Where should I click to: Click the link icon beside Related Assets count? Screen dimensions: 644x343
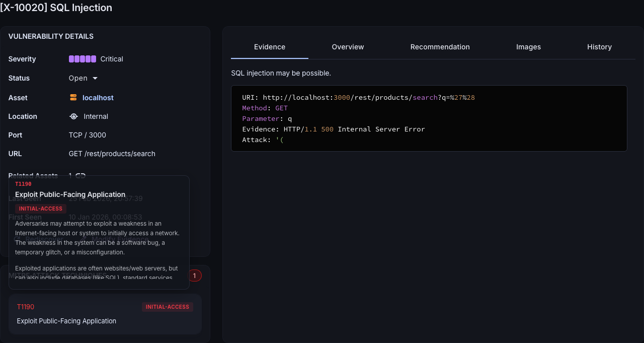pos(80,175)
